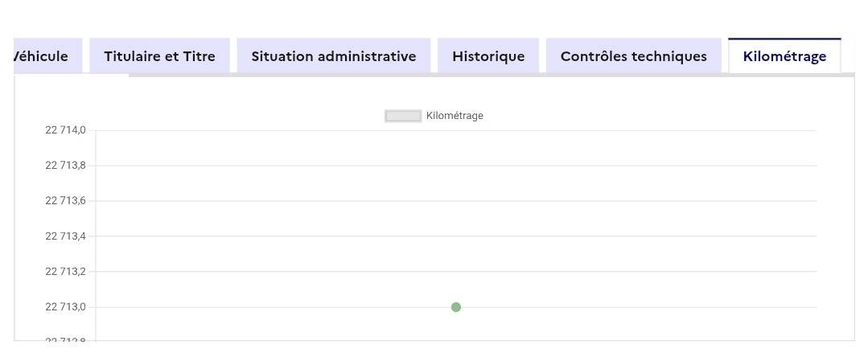
Task: Click the horizontal gridline at 22 713,2 level
Action: (x=563, y=272)
